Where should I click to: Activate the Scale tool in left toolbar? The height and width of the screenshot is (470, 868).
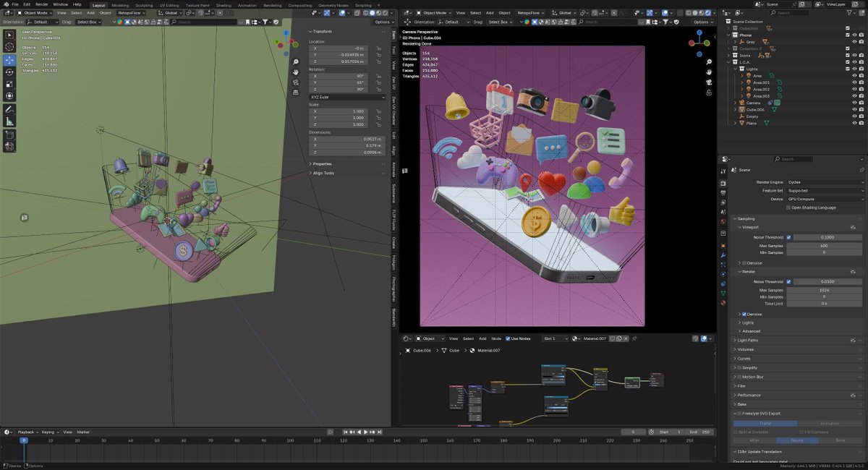click(9, 84)
